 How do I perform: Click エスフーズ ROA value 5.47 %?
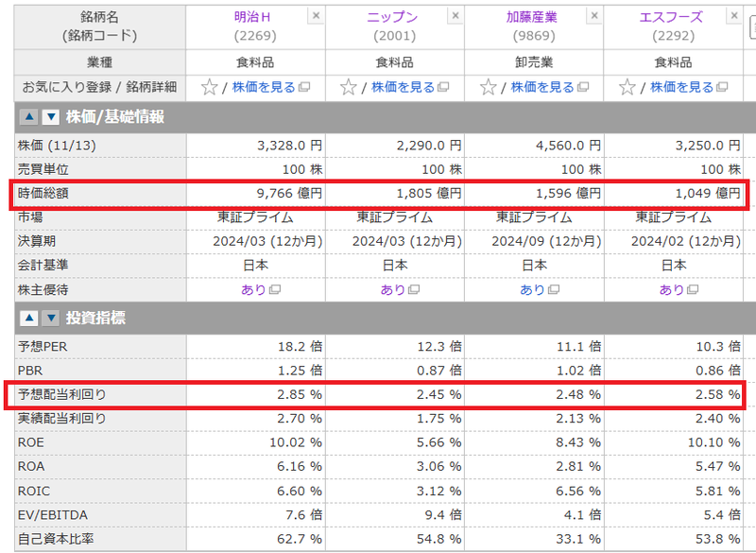pos(717,467)
